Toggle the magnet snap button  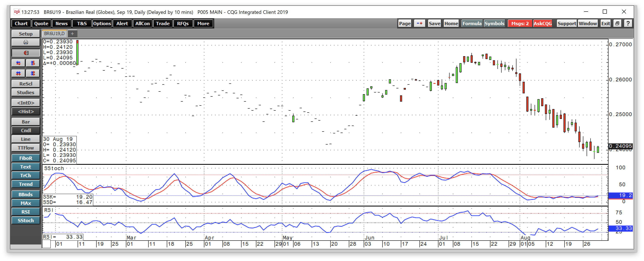coord(26,52)
